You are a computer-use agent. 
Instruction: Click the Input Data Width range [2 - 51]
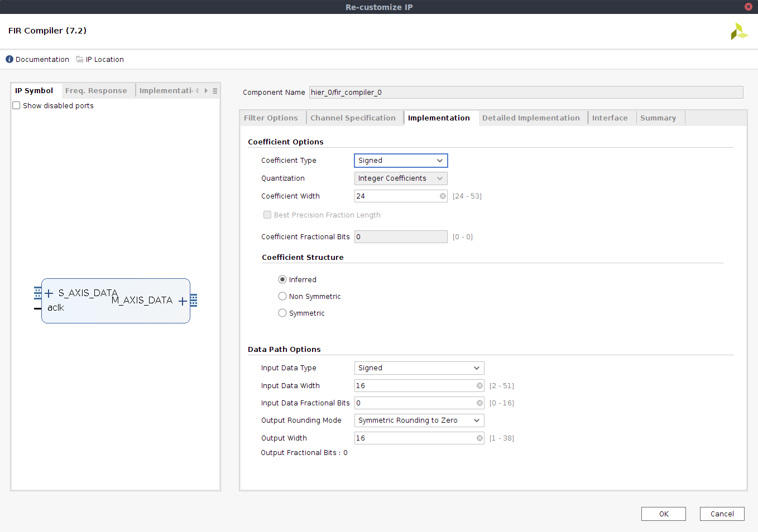pyautogui.click(x=502, y=386)
